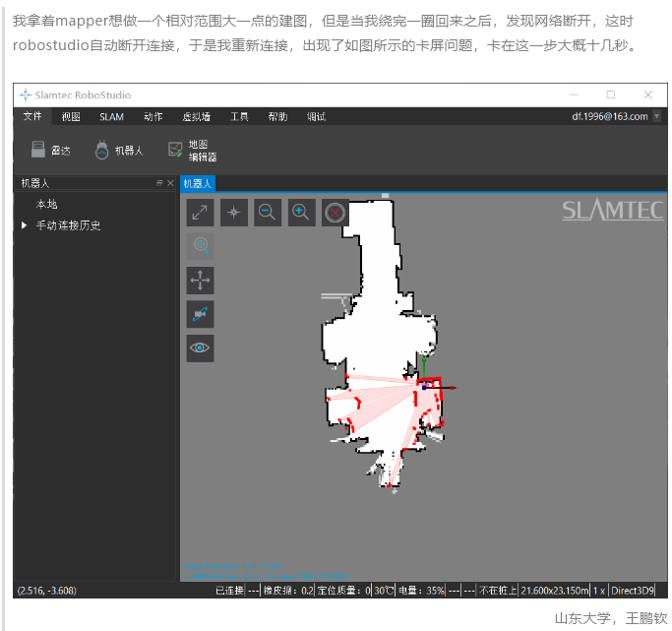Open the SLAM menu

click(x=111, y=116)
